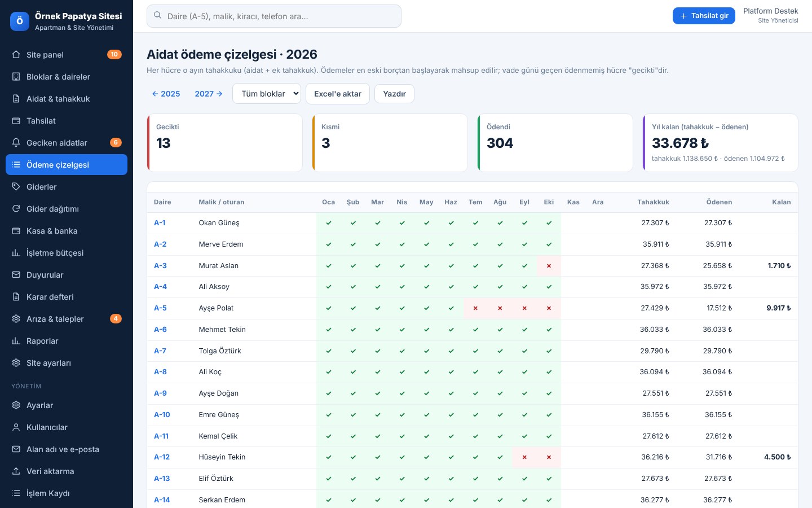The width and height of the screenshot is (812, 508).
Task: Click the Örnek Papatya Sitesi logo
Action: click(x=20, y=21)
